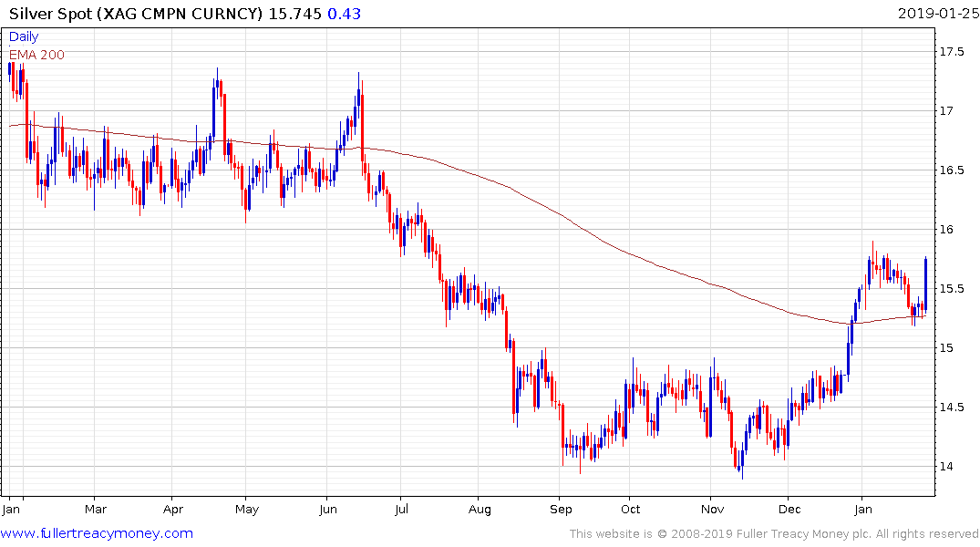The width and height of the screenshot is (980, 547).
Task: Click the www.fullertreacymoney.com link
Action: pos(97,533)
